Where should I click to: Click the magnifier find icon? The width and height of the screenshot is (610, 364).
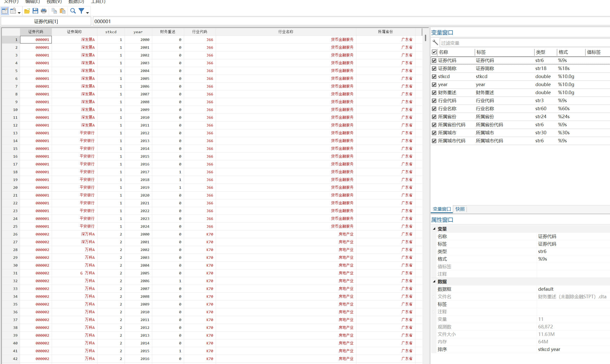pos(73,11)
